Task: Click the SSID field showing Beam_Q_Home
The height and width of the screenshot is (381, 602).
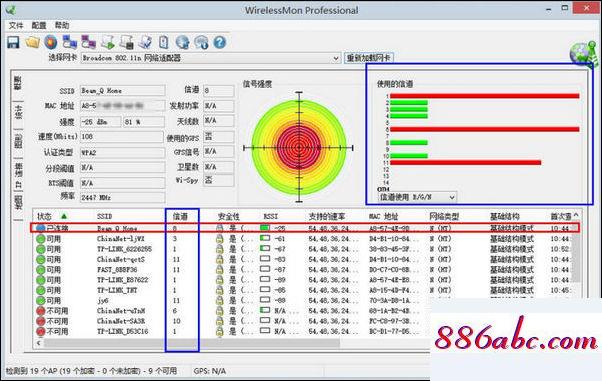Action: 122,91
